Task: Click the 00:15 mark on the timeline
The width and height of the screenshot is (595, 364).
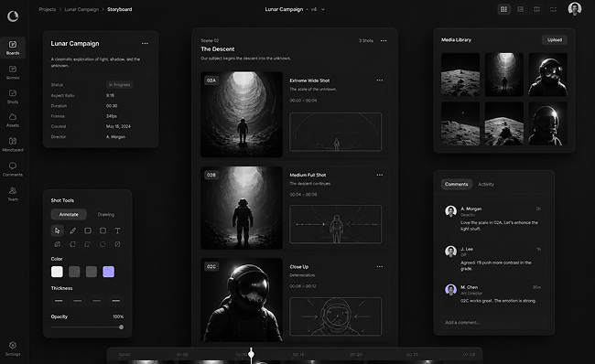Action: tap(298, 355)
